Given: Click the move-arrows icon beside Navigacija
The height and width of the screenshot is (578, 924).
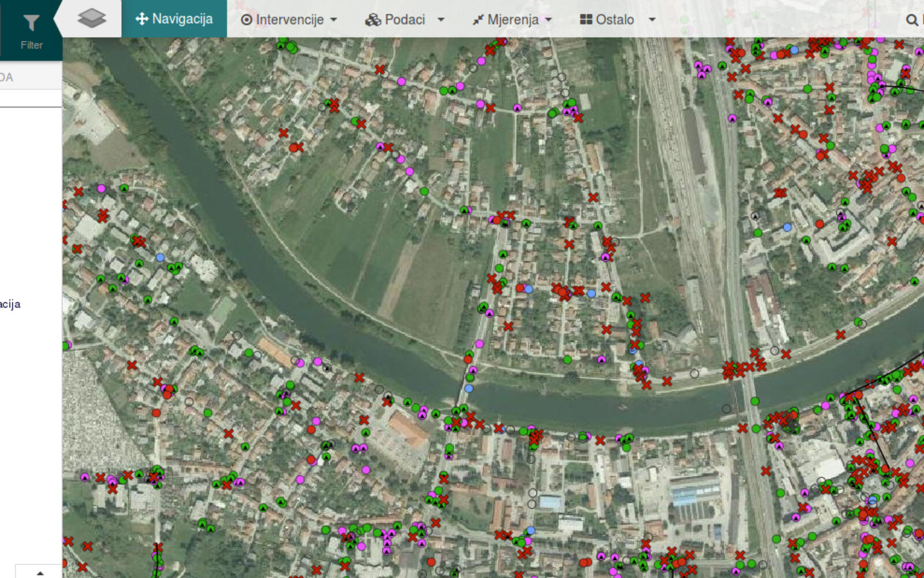Looking at the screenshot, I should [141, 19].
